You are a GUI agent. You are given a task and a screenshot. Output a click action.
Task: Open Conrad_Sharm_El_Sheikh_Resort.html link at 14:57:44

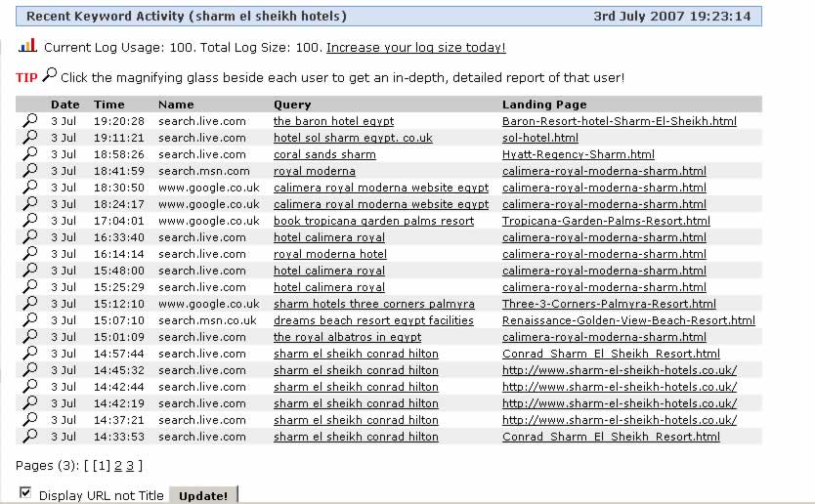(611, 354)
